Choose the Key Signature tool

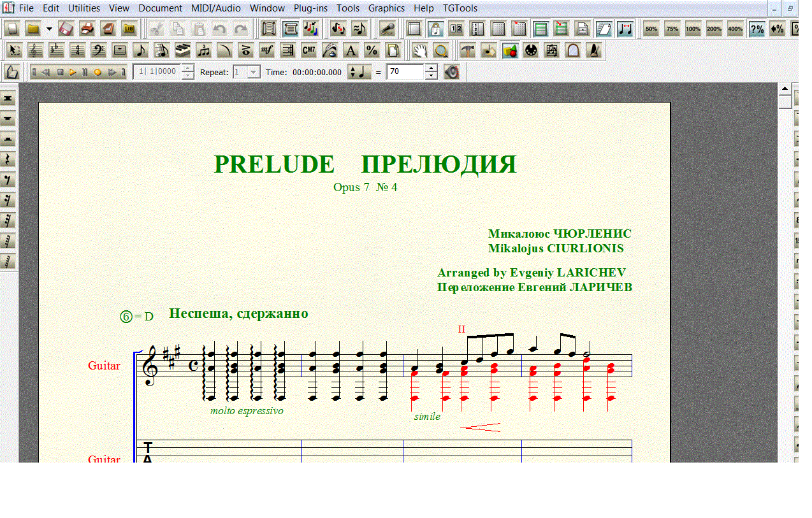[56, 50]
